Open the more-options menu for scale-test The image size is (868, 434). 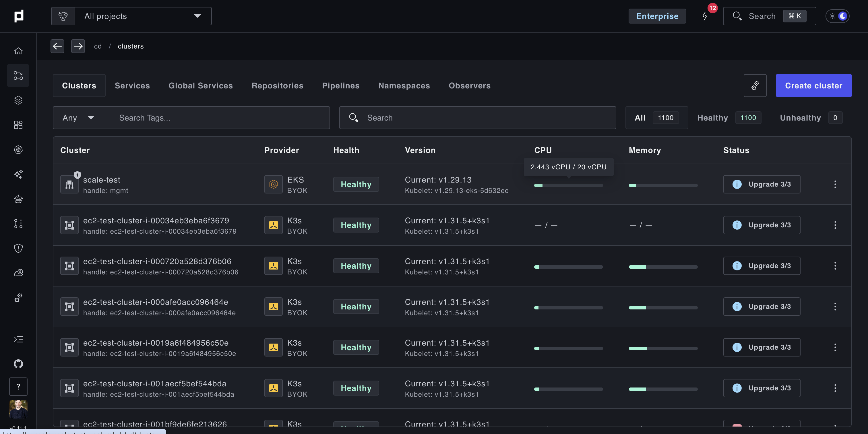pos(835,184)
